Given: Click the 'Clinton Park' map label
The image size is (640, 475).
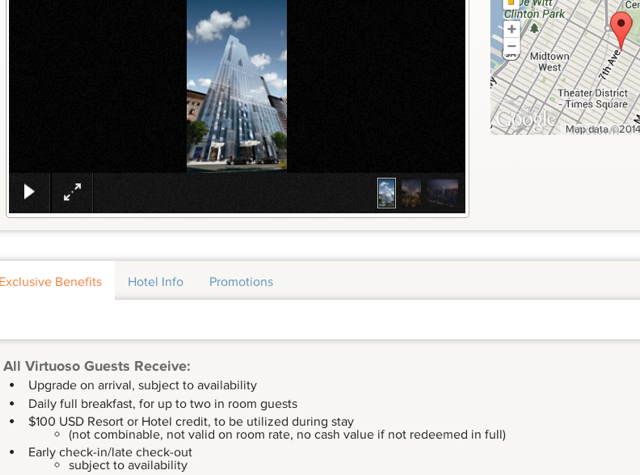Looking at the screenshot, I should point(534,14).
